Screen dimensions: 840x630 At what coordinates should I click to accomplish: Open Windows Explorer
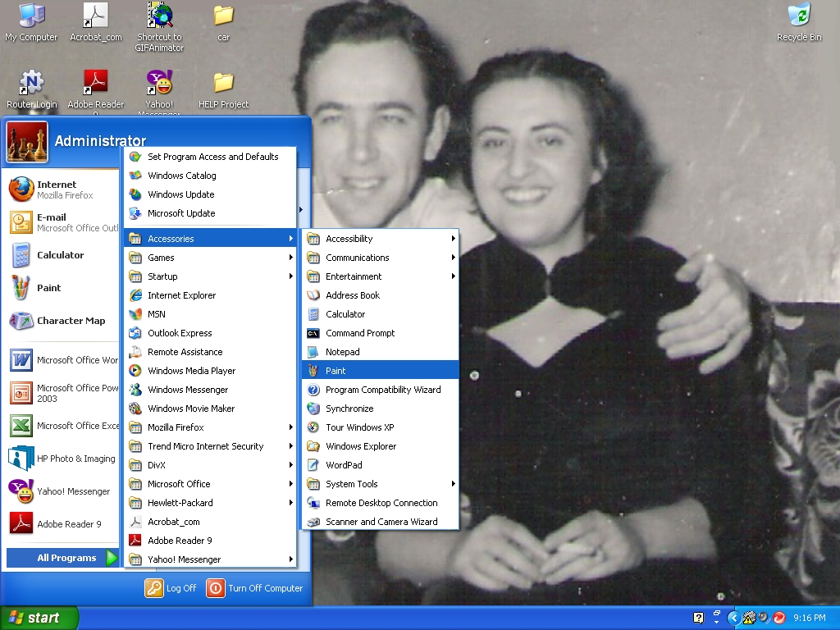[381, 446]
